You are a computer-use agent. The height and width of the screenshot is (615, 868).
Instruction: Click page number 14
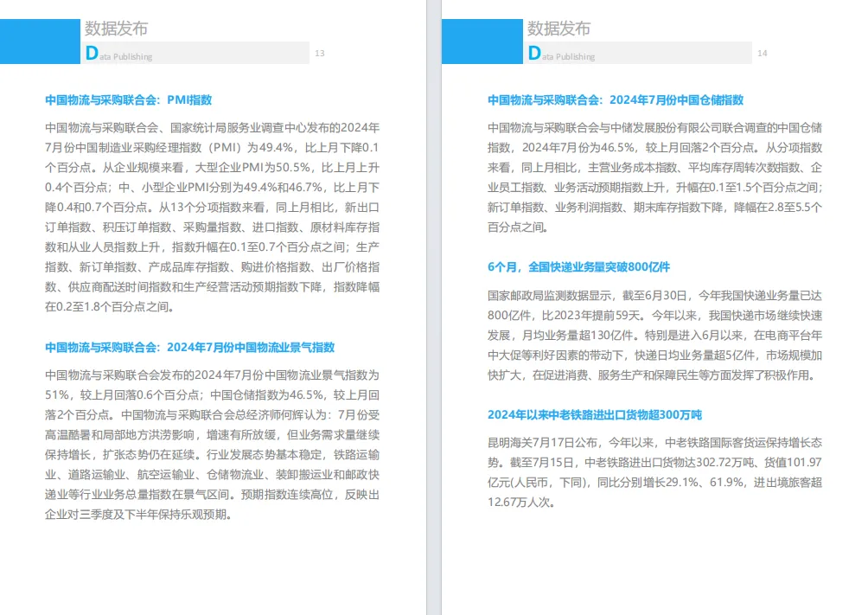[763, 53]
